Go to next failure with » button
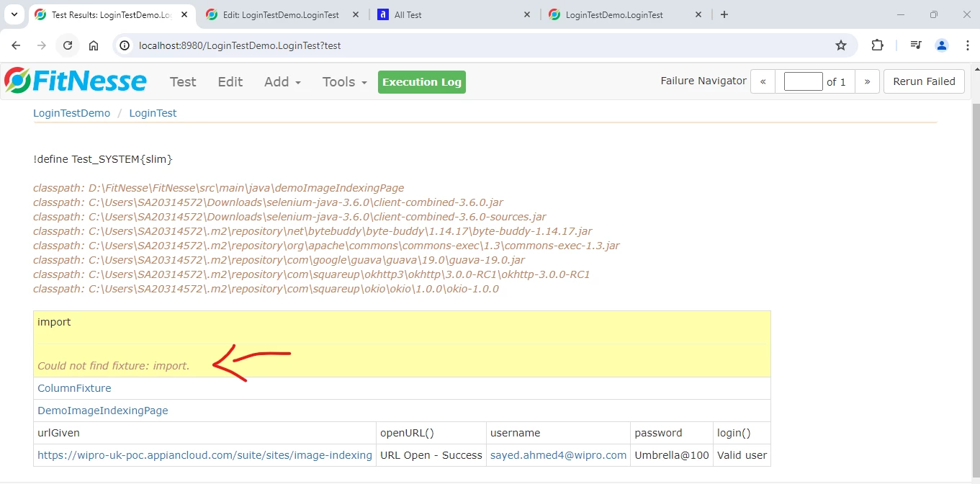This screenshot has height=484, width=980. [x=867, y=81]
